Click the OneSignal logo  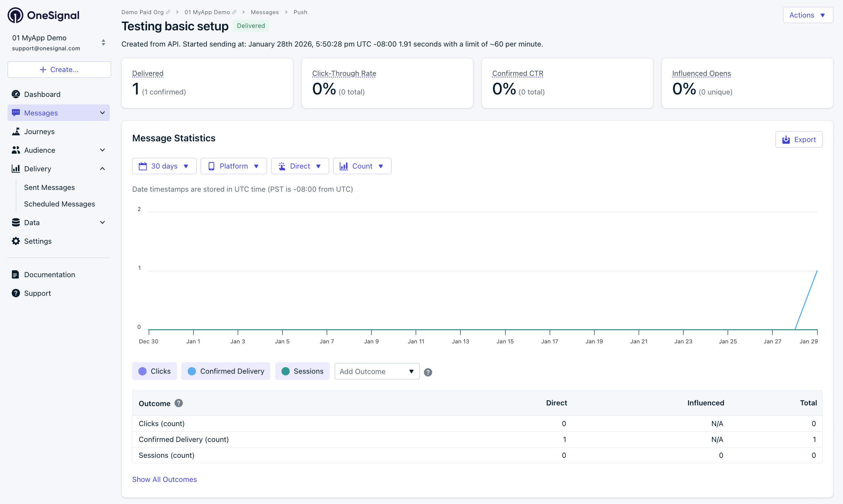coord(43,15)
